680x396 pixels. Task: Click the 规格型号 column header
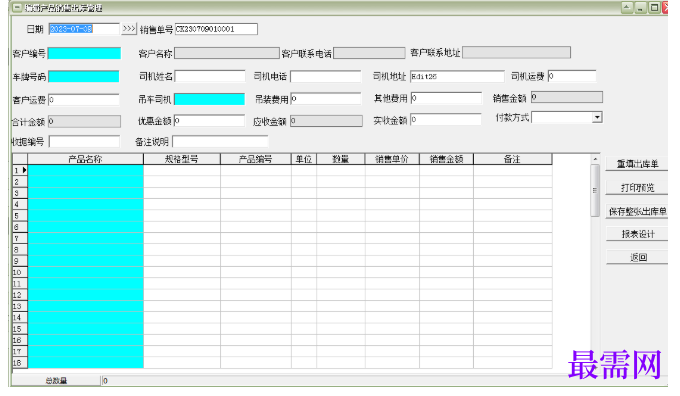(x=182, y=159)
